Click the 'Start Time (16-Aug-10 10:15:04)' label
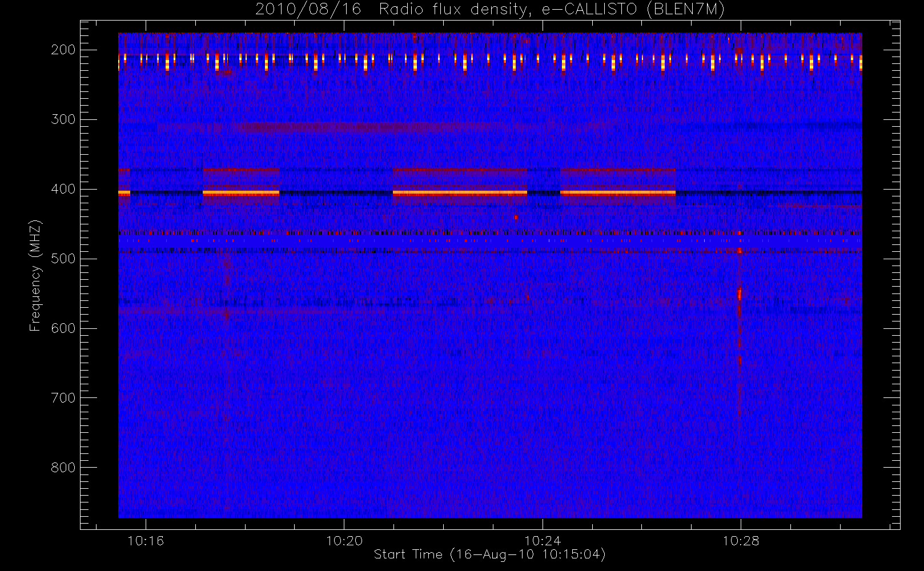The image size is (924, 571). [489, 554]
